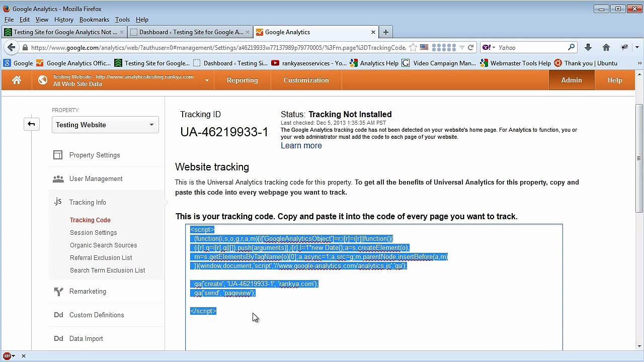This screenshot has height=362, width=644.
Task: Click the Yahoo search field
Action: click(x=531, y=47)
